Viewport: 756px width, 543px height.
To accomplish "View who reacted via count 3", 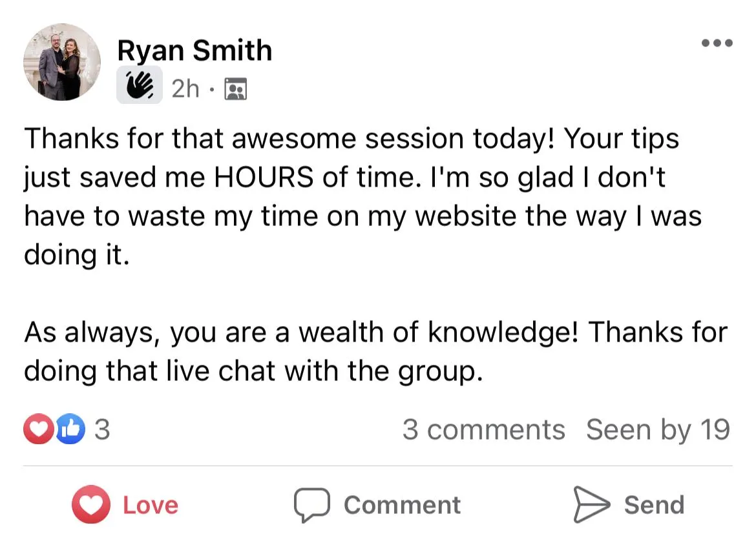I will click(102, 429).
